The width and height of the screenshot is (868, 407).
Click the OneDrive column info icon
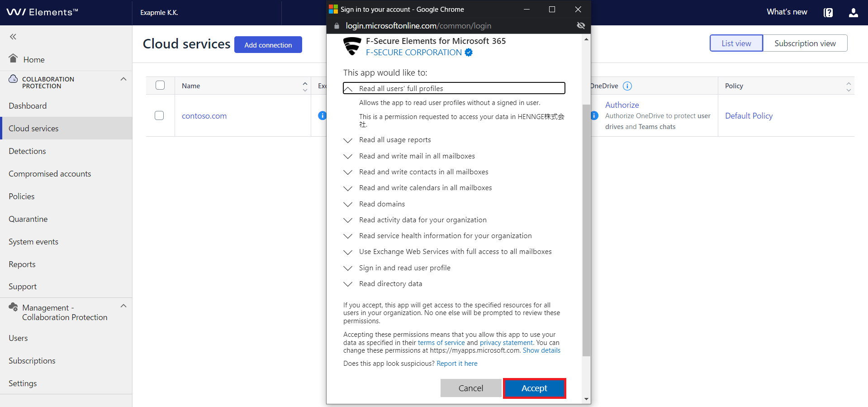click(627, 86)
